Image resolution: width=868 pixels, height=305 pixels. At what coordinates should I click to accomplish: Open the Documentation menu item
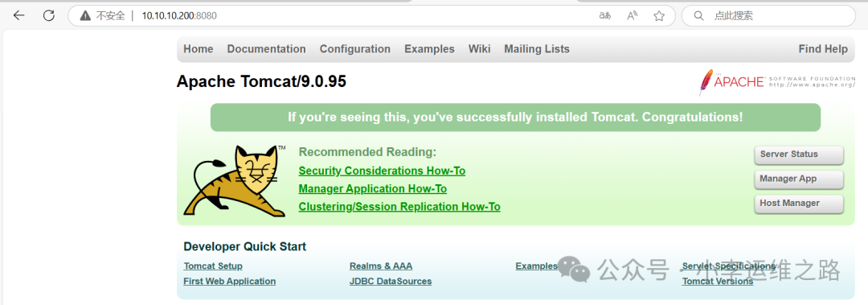coord(266,49)
